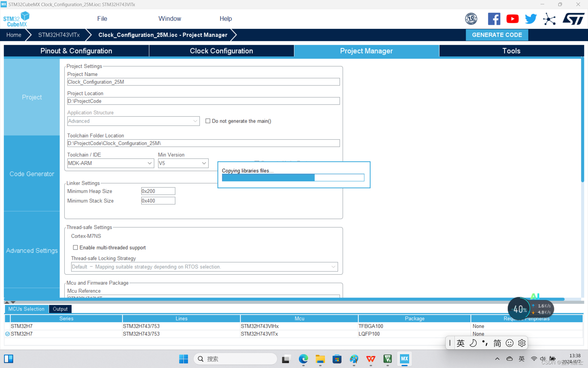Click the Twitter bird icon
588x368 pixels.
[x=531, y=19]
